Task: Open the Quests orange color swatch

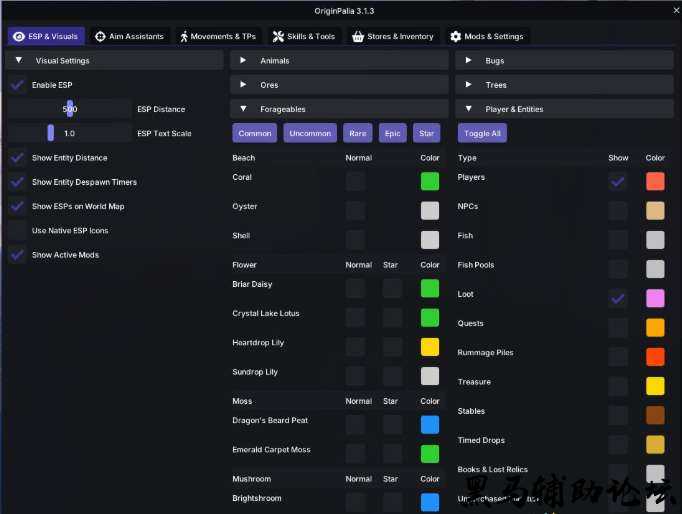Action: click(655, 328)
